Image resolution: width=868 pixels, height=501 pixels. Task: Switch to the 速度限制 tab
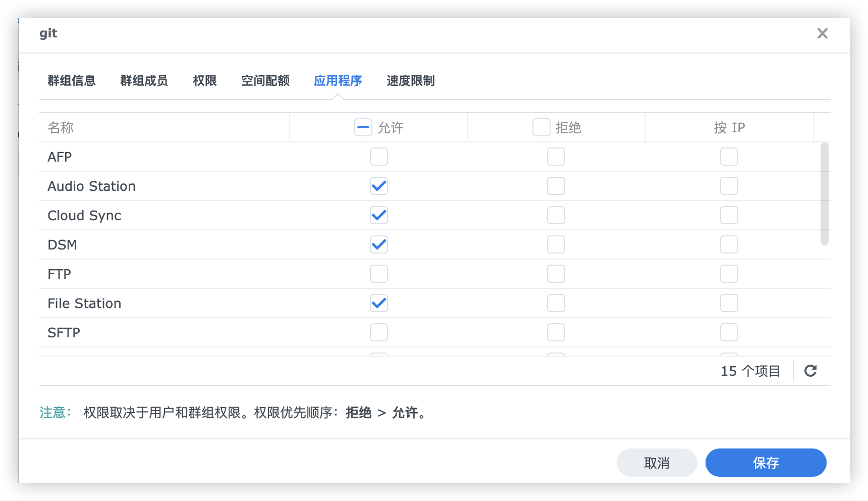tap(410, 81)
